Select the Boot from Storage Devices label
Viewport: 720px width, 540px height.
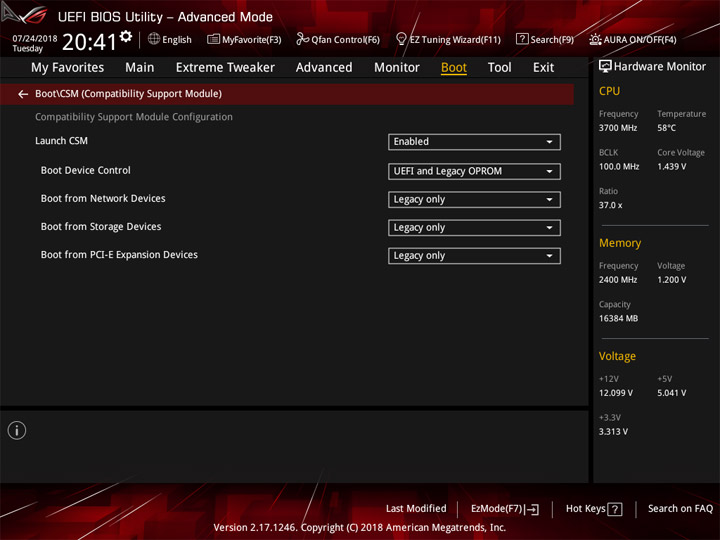pos(101,227)
